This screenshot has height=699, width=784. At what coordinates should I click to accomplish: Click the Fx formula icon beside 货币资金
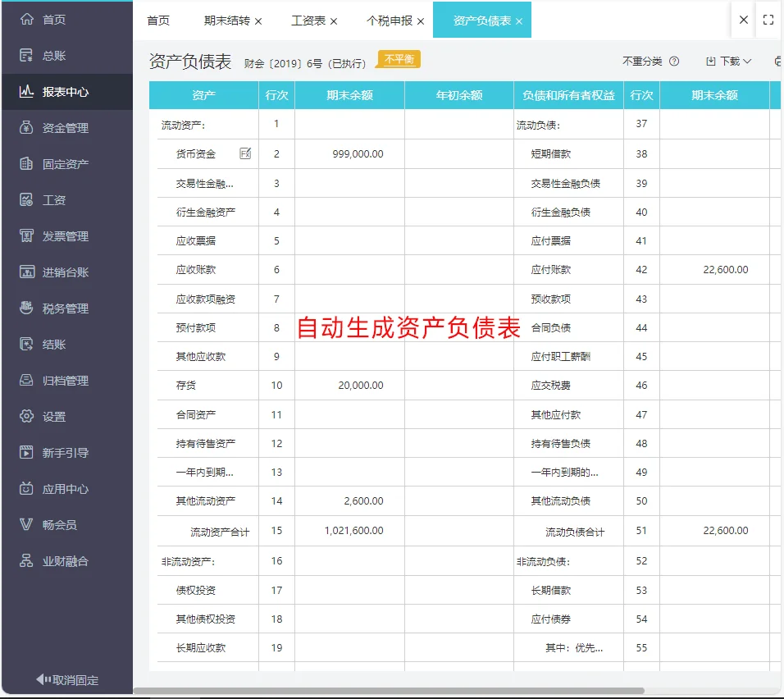tap(245, 153)
